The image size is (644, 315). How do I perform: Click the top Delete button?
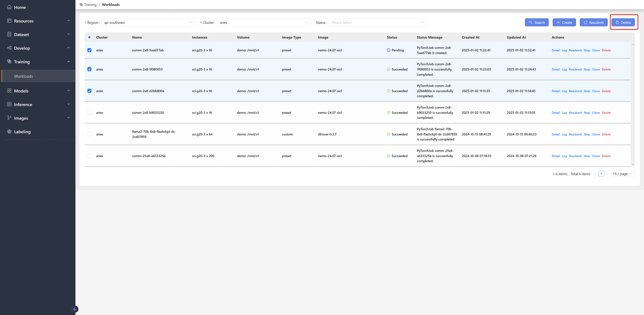(x=623, y=22)
